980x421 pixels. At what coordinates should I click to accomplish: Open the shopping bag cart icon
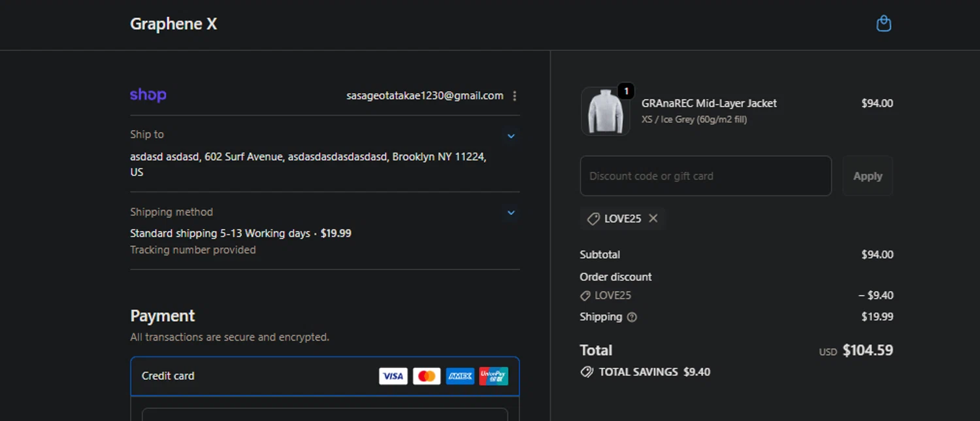tap(883, 24)
